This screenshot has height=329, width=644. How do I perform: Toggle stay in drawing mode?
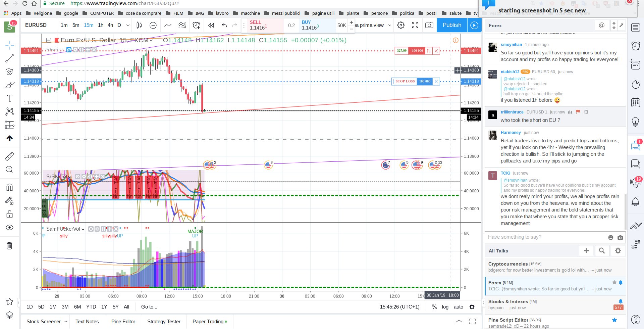tap(10, 201)
